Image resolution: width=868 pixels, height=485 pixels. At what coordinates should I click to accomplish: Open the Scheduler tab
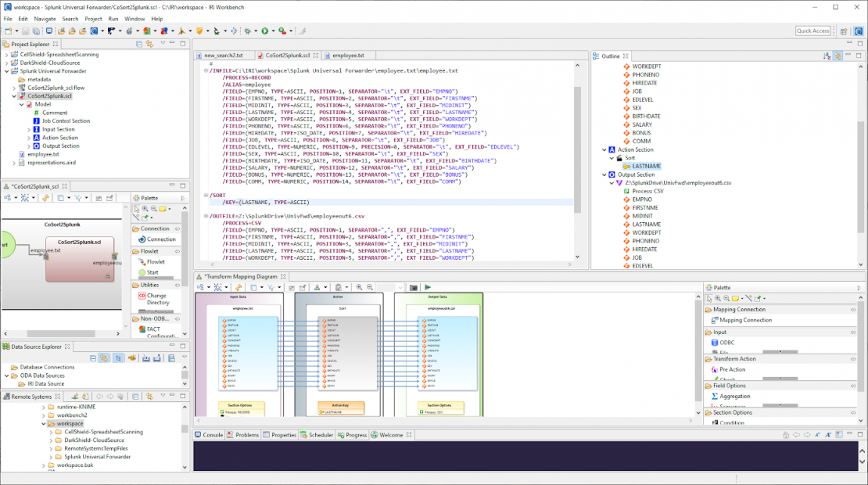(x=316, y=435)
